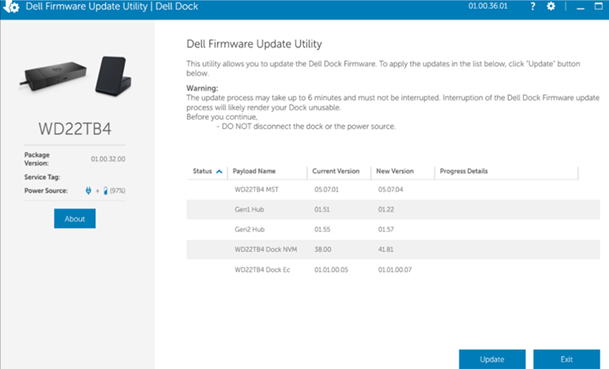This screenshot has height=369, width=609.
Task: Select the WD22TB4 Dock NVM row
Action: (x=393, y=249)
